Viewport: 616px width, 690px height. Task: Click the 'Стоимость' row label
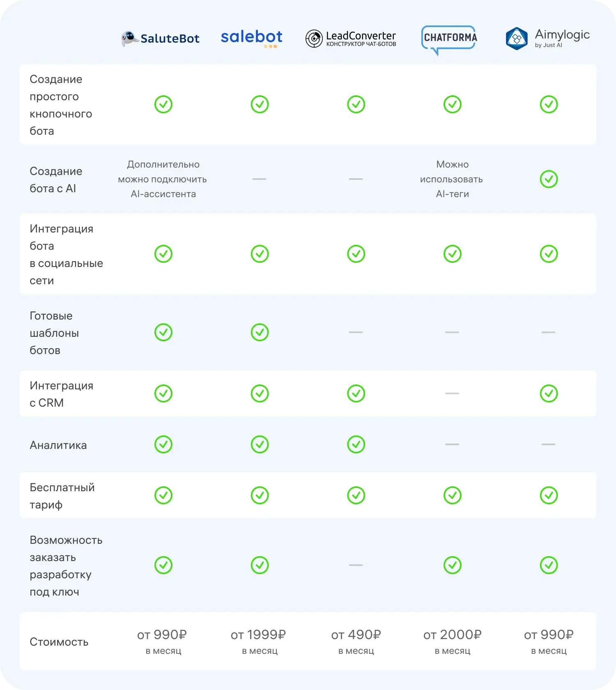tap(59, 642)
